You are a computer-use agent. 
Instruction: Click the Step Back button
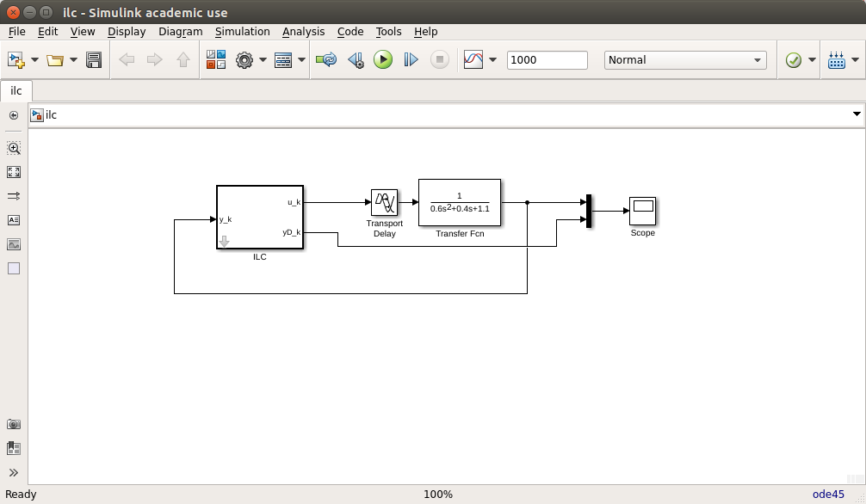pyautogui.click(x=356, y=59)
